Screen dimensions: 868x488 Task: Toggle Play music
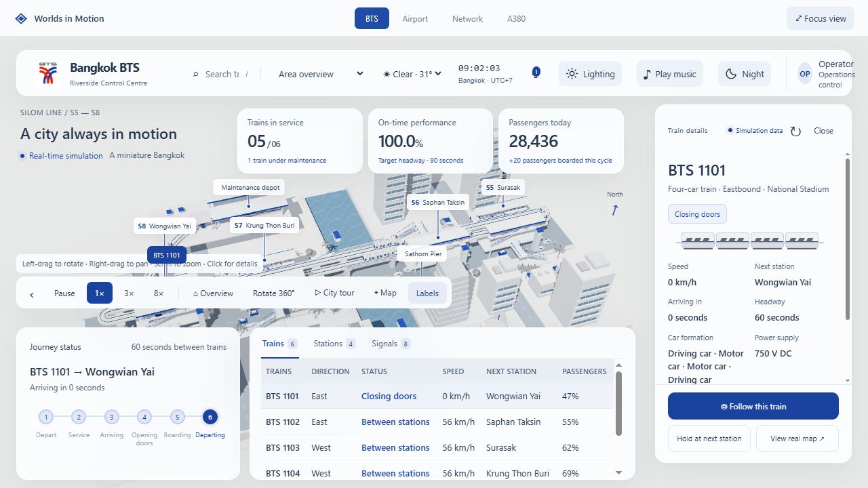670,74
